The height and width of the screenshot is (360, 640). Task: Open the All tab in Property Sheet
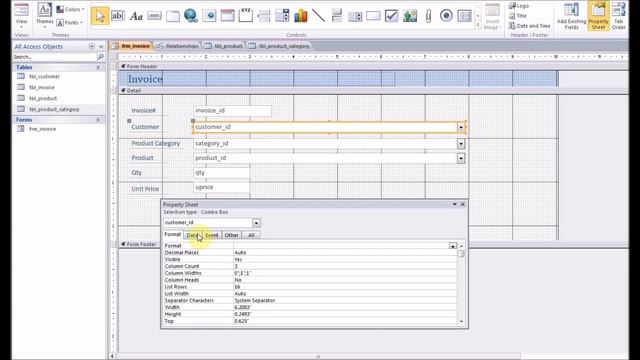251,235
